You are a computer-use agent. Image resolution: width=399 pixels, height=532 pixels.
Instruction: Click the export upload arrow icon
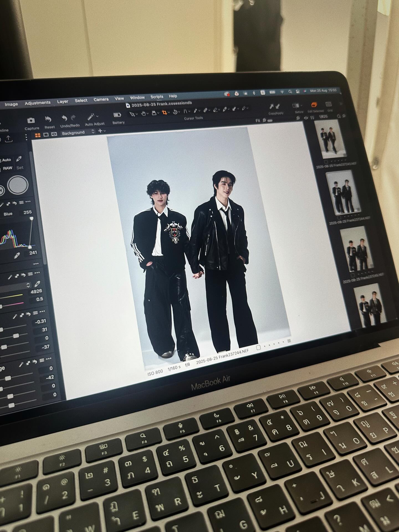[8, 139]
